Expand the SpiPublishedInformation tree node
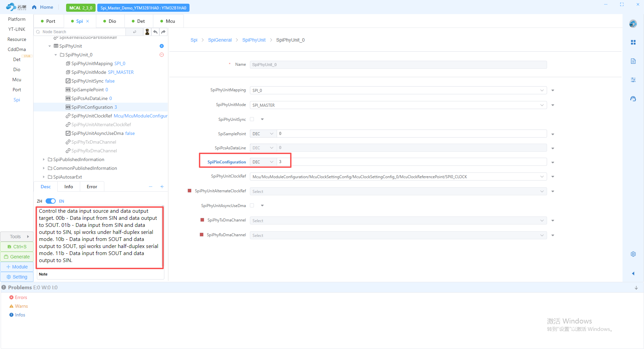644x349 pixels. (44, 159)
